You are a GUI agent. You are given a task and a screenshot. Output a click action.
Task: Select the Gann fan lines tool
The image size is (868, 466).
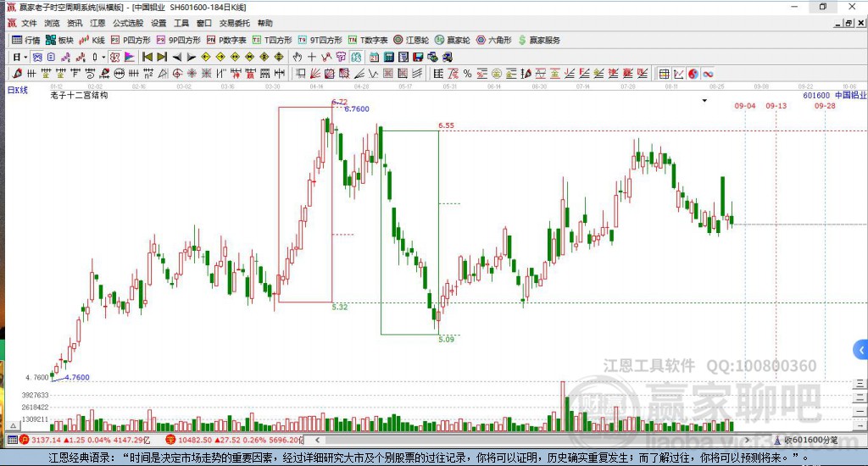[x=315, y=74]
